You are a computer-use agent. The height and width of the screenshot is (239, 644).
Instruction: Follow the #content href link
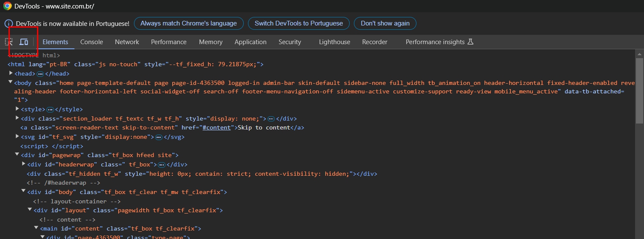point(217,127)
